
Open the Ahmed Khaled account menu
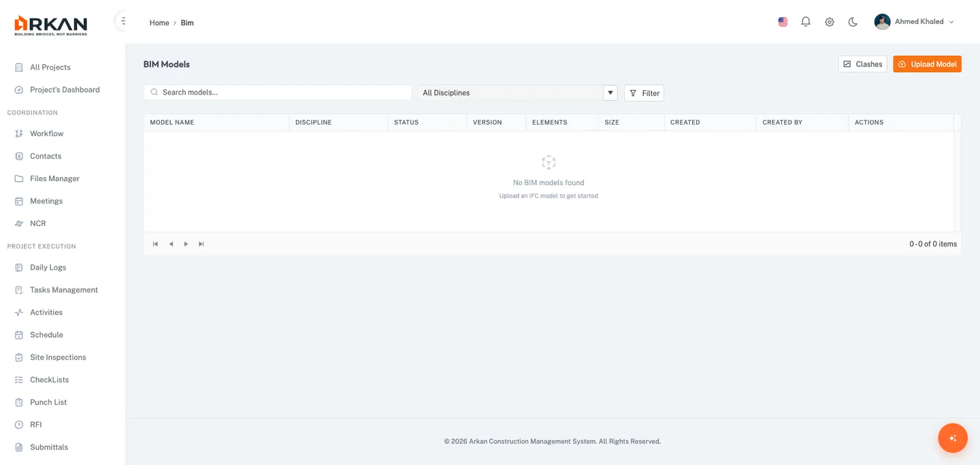click(x=914, y=21)
